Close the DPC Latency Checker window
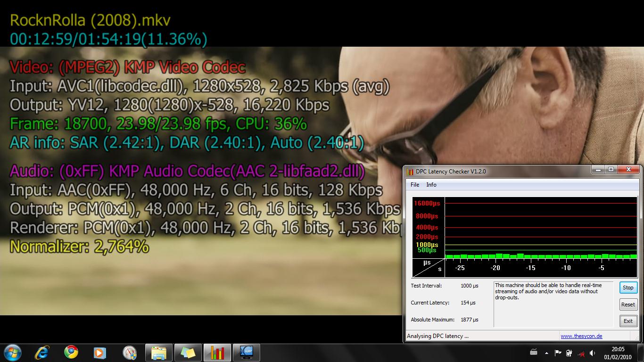The image size is (644, 362). [628, 169]
